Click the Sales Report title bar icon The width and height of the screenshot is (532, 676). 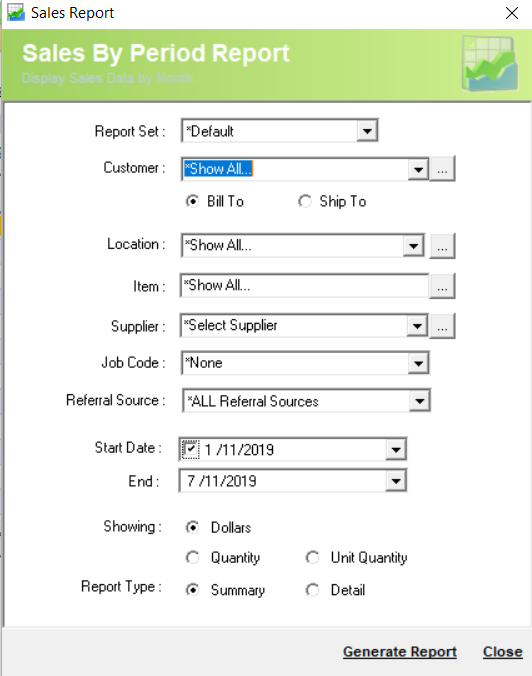point(16,13)
